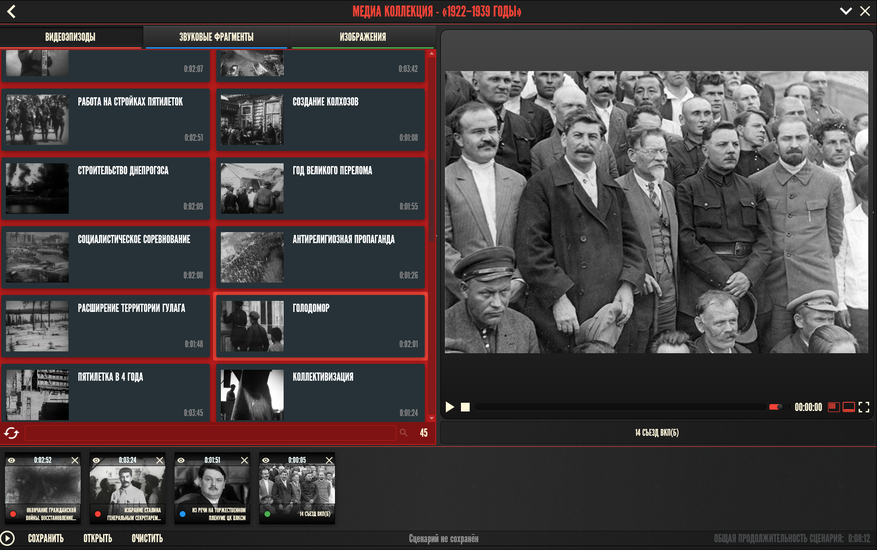Enter fullscreen mode in the player

[x=864, y=407]
